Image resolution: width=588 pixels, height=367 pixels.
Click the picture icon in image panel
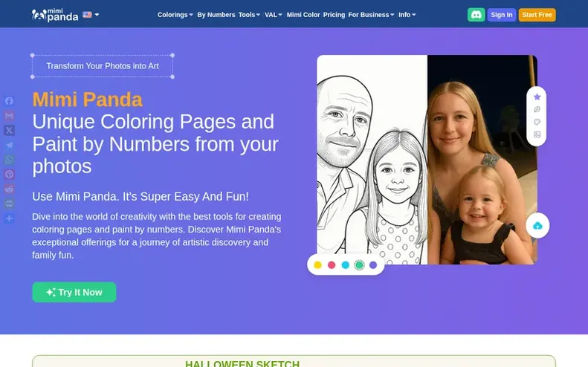(537, 134)
